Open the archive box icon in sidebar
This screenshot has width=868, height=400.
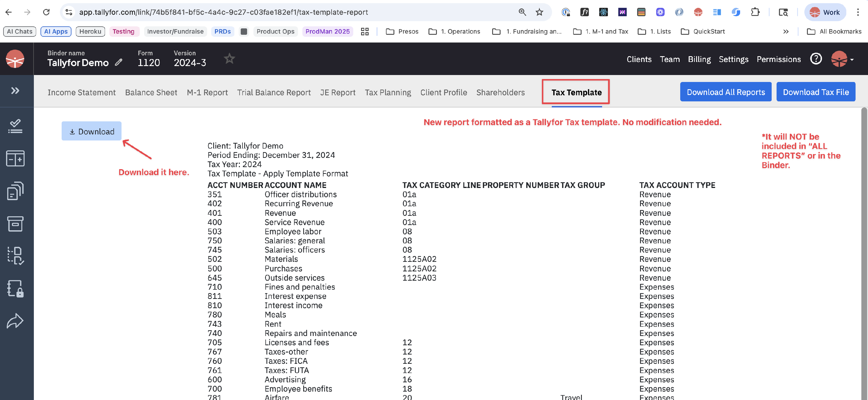pyautogui.click(x=15, y=224)
